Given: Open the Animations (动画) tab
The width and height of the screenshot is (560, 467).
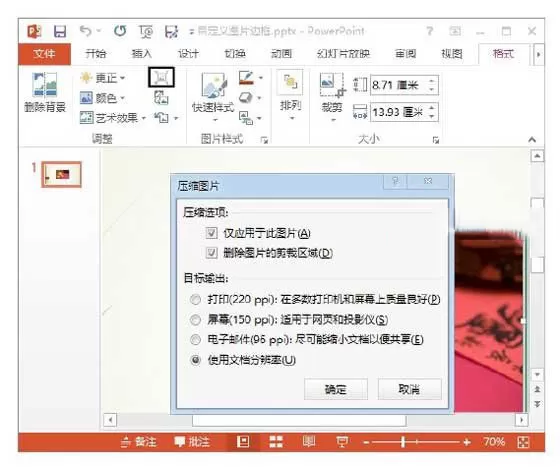Looking at the screenshot, I should tap(281, 54).
